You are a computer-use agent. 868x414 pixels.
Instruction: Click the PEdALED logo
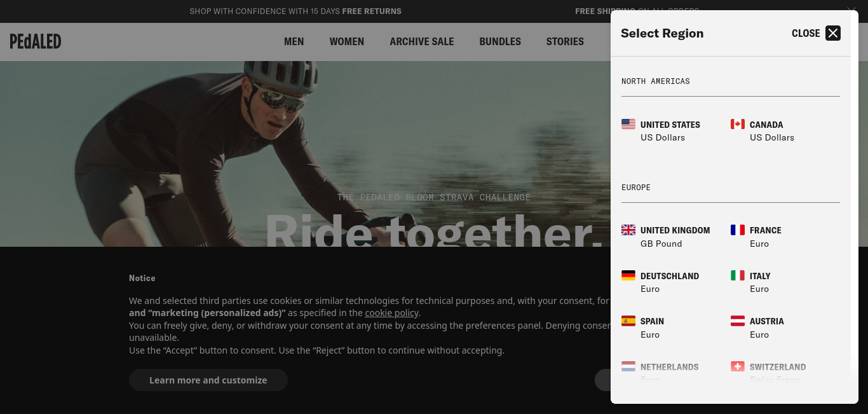pyautogui.click(x=36, y=41)
